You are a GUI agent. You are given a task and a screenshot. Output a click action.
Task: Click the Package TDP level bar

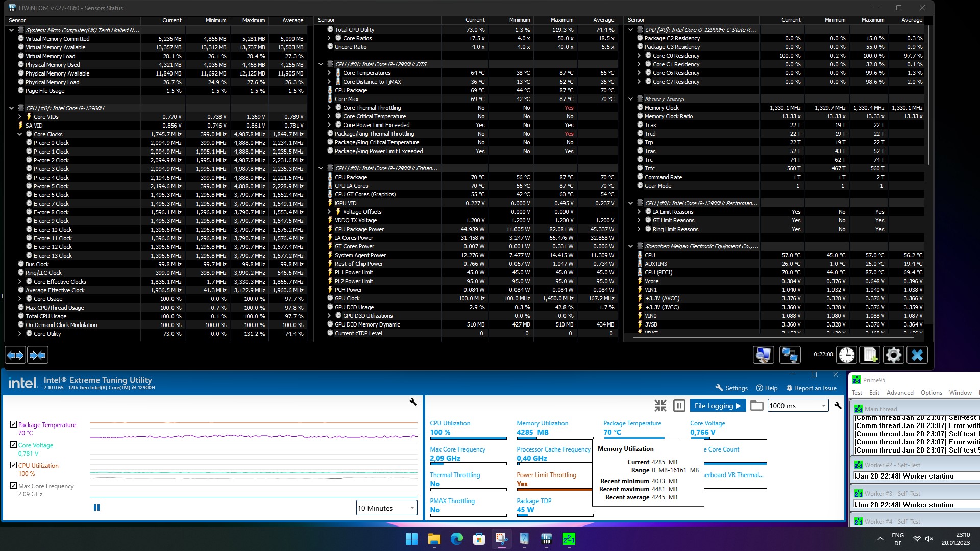tap(555, 516)
